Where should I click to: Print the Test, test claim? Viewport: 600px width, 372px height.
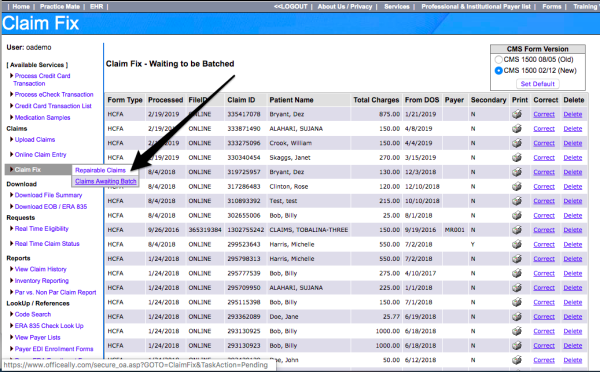[517, 201]
